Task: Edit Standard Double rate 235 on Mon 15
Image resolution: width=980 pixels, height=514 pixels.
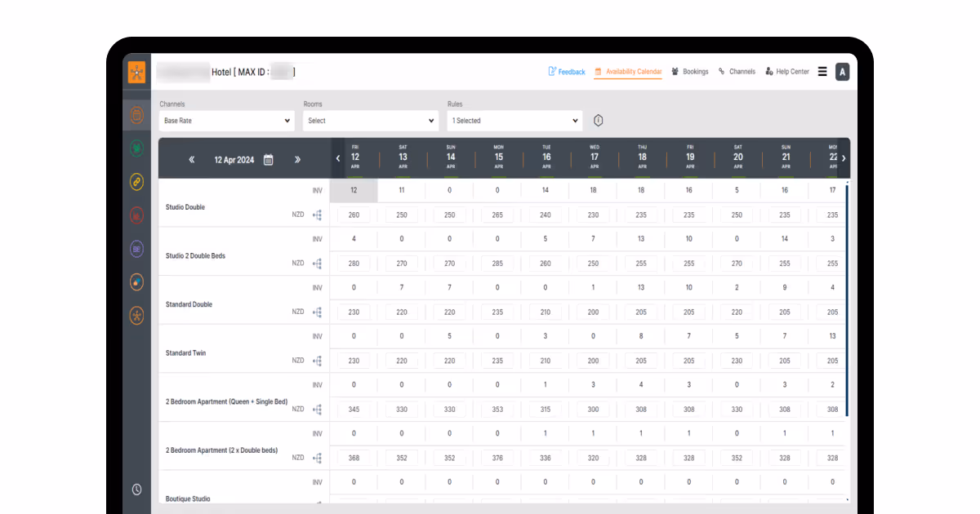Action: click(497, 312)
